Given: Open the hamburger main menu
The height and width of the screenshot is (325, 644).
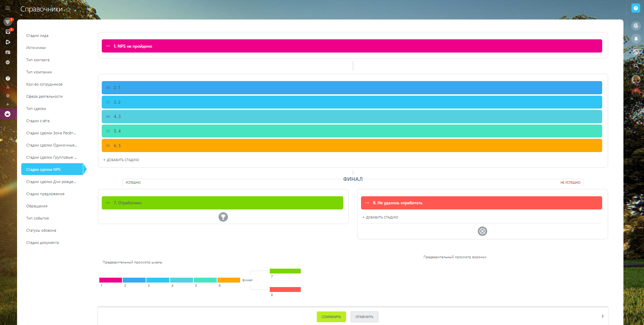Looking at the screenshot, I should [8, 8].
